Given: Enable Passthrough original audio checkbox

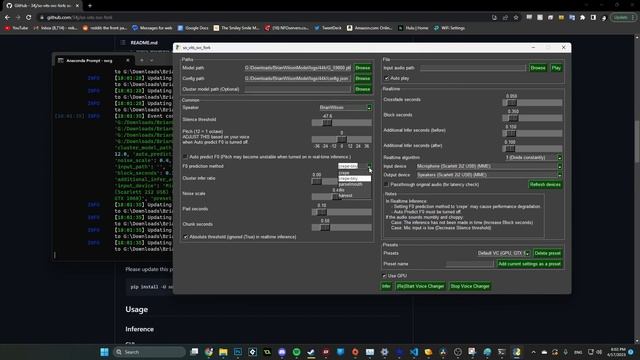Looking at the screenshot, I should pyautogui.click(x=386, y=184).
